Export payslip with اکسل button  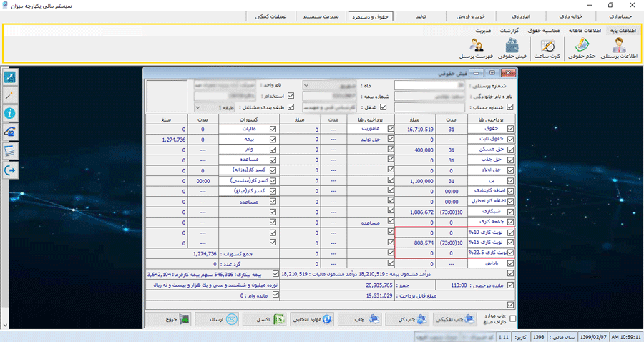(x=265, y=319)
